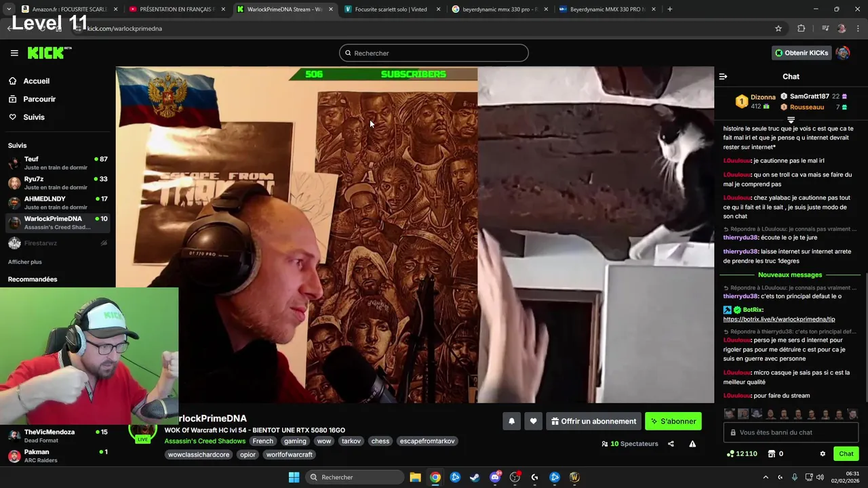Switch to Présentation en français tab
This screenshot has height=488, width=868.
(176, 9)
